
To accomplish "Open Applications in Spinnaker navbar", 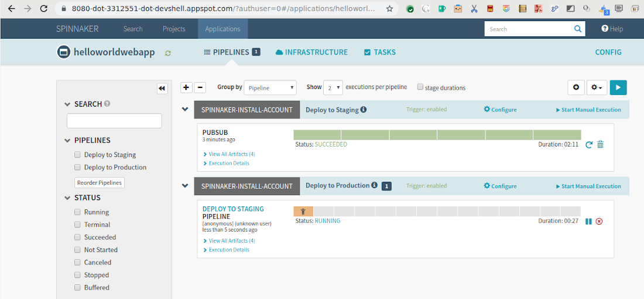I will [222, 29].
